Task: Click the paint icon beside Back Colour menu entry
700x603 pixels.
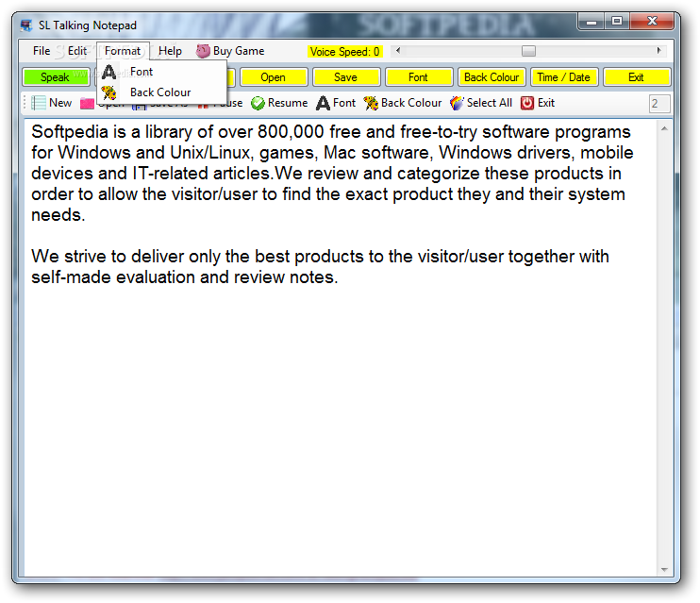Action: [x=108, y=92]
